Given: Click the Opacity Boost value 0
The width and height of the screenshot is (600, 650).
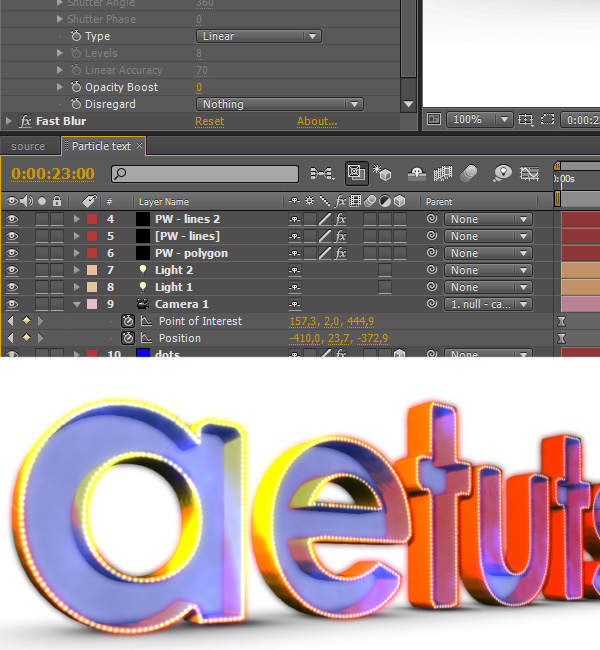Looking at the screenshot, I should [199, 87].
